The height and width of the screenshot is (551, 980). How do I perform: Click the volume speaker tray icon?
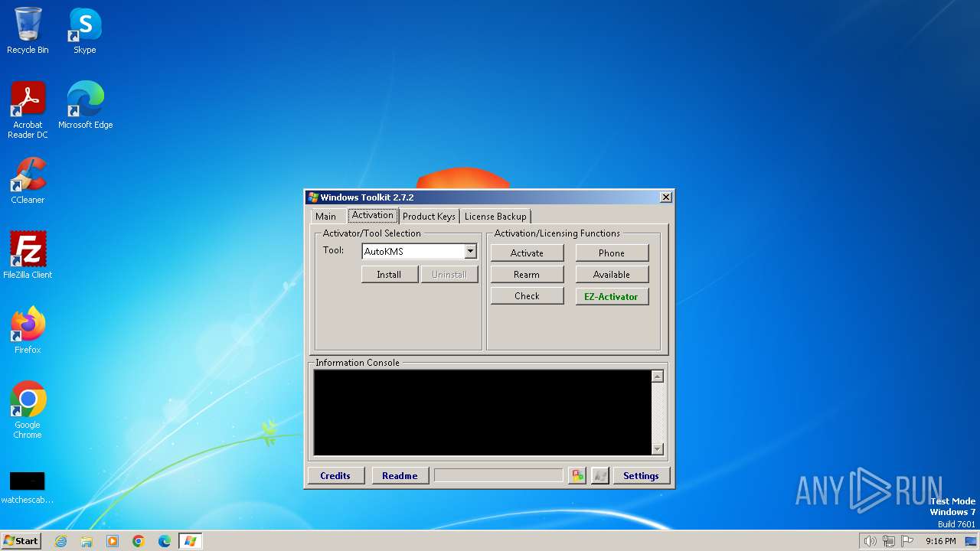pyautogui.click(x=870, y=541)
